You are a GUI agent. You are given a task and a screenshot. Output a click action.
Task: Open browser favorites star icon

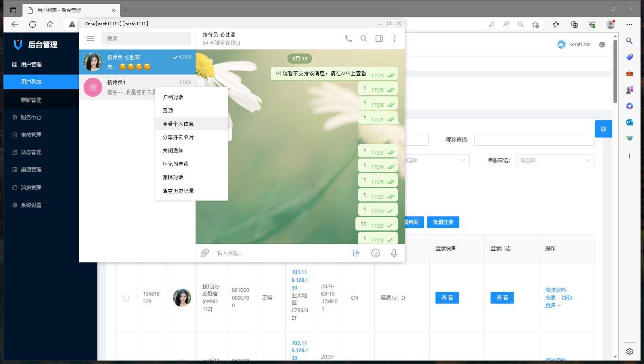[x=556, y=24]
